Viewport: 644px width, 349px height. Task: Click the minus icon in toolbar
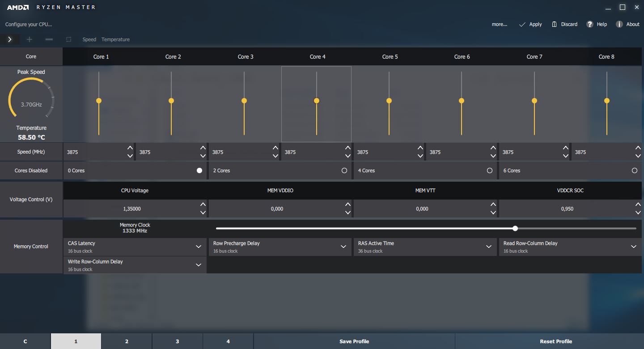click(x=49, y=39)
